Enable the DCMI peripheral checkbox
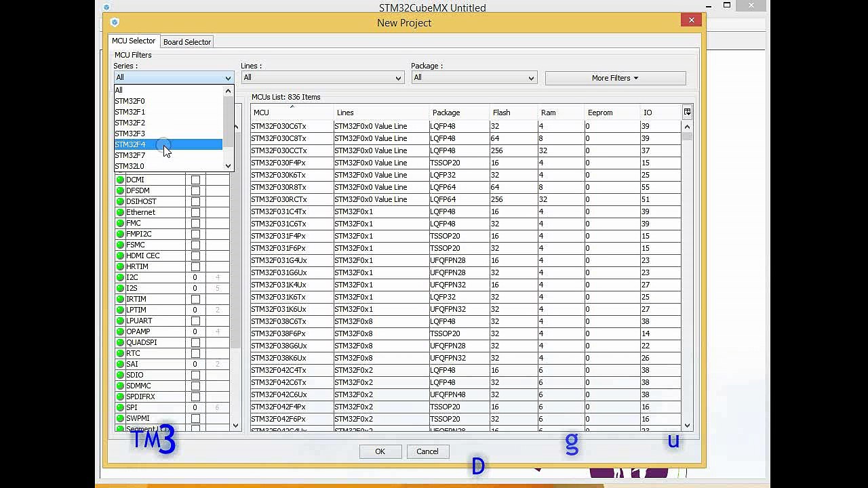This screenshot has width=868, height=488. pos(195,180)
